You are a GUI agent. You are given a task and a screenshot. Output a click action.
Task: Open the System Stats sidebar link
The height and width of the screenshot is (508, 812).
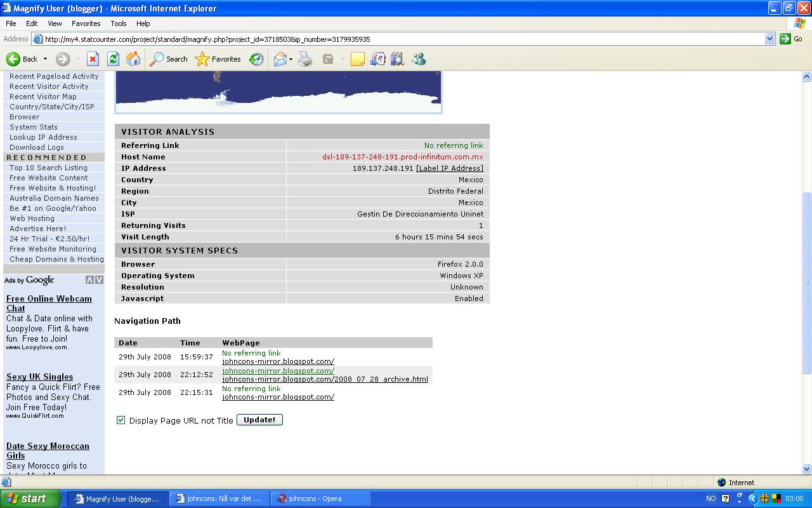pyautogui.click(x=34, y=127)
